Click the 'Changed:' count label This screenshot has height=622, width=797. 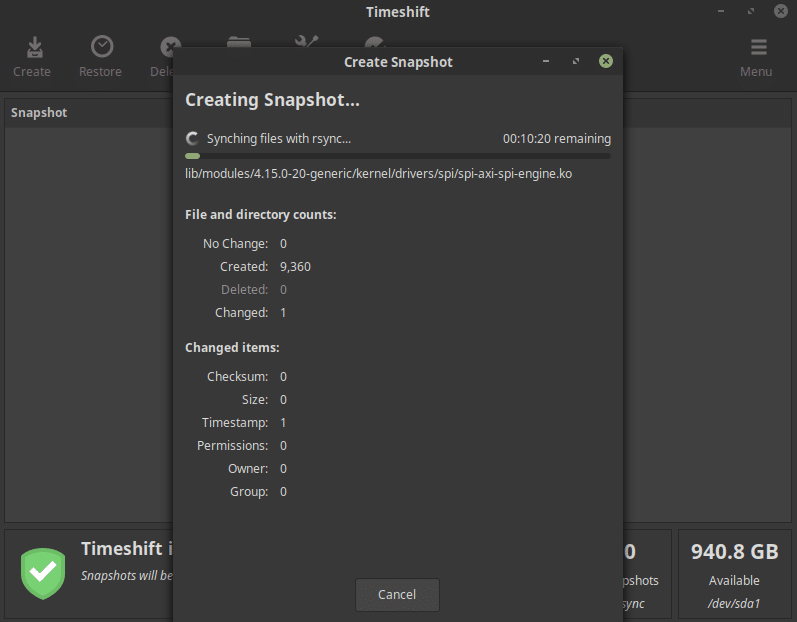[241, 313]
